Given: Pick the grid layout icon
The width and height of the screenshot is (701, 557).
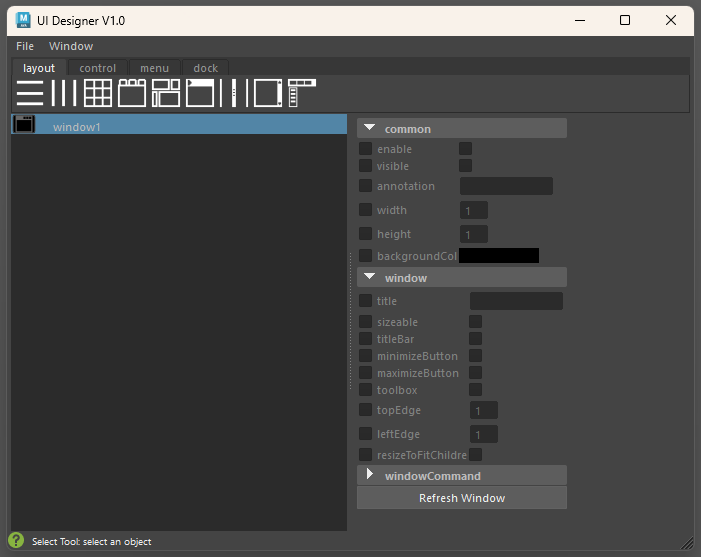Looking at the screenshot, I should 97,93.
